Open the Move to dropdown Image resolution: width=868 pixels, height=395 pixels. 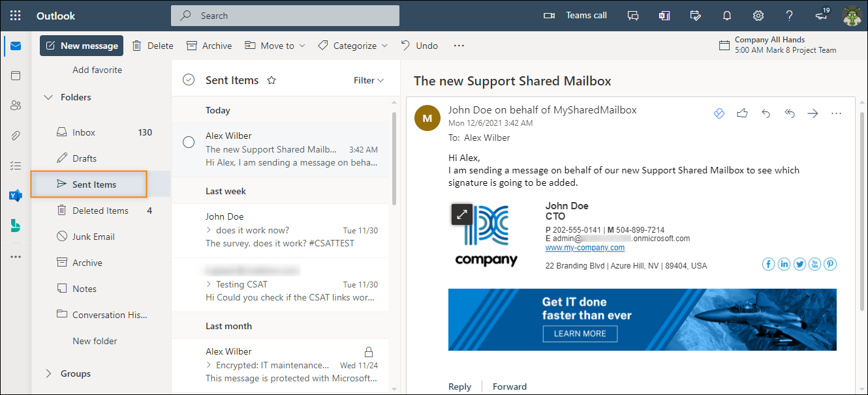(x=275, y=46)
